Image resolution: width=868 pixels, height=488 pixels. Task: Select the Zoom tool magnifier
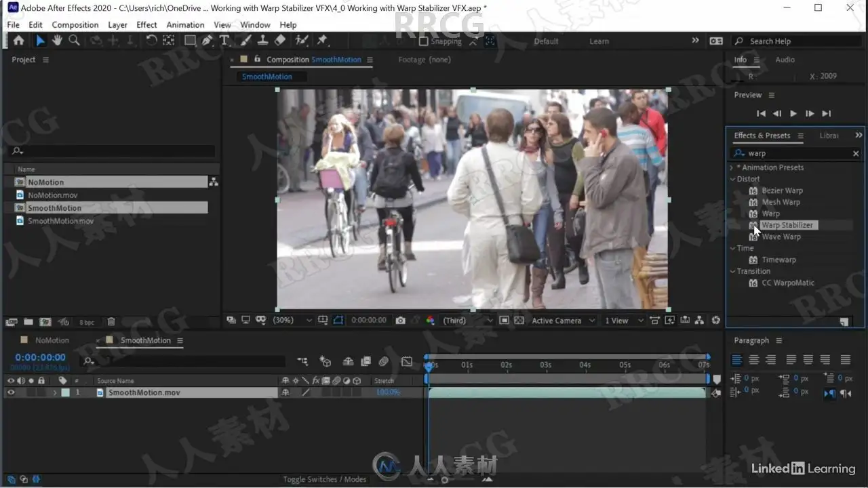(74, 41)
